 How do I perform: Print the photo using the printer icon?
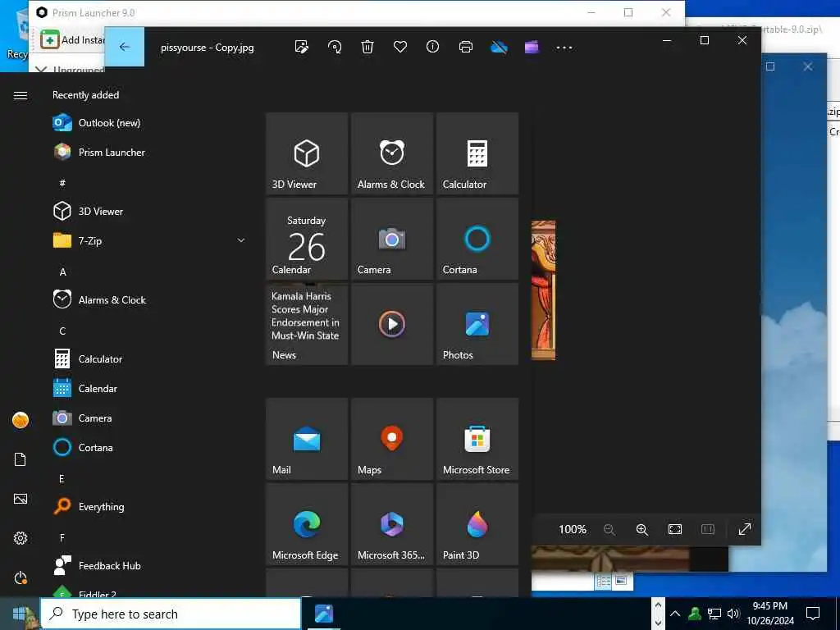(x=466, y=47)
